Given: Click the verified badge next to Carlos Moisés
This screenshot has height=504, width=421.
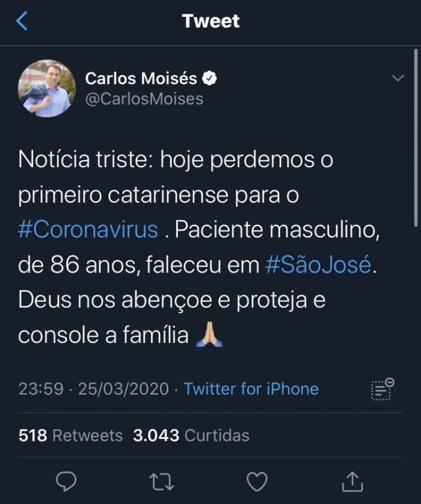Looking at the screenshot, I should coord(209,78).
